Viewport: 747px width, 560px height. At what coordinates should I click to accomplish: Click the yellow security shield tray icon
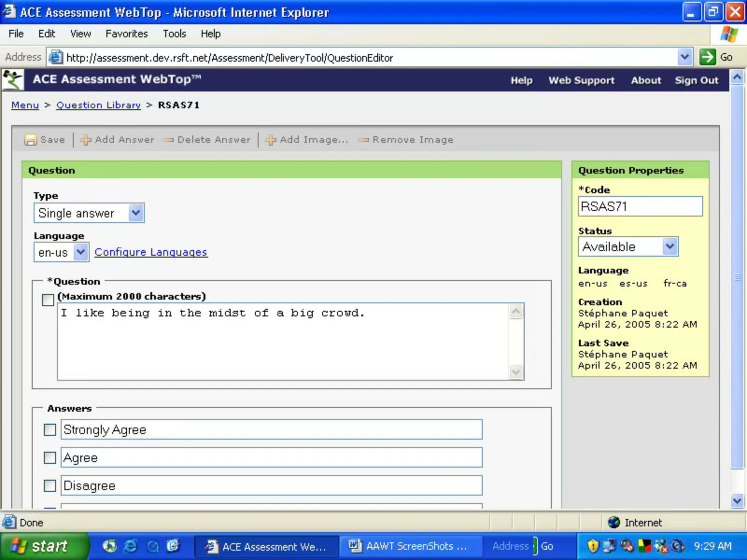(x=593, y=546)
